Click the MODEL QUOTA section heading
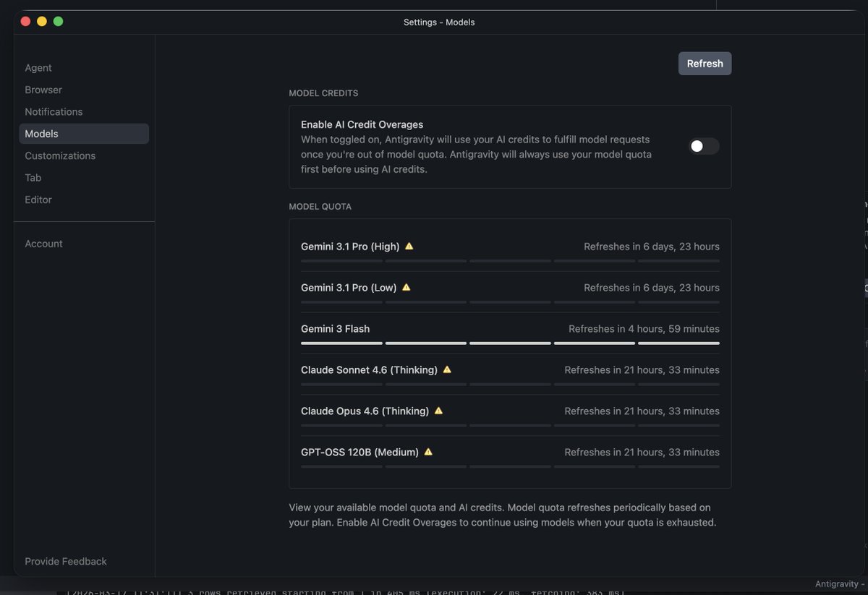This screenshot has width=868, height=595. [320, 207]
